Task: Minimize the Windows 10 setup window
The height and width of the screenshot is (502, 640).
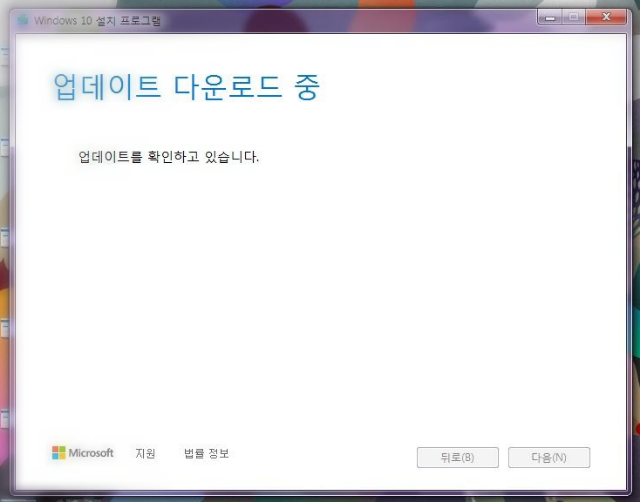Action: (550, 17)
